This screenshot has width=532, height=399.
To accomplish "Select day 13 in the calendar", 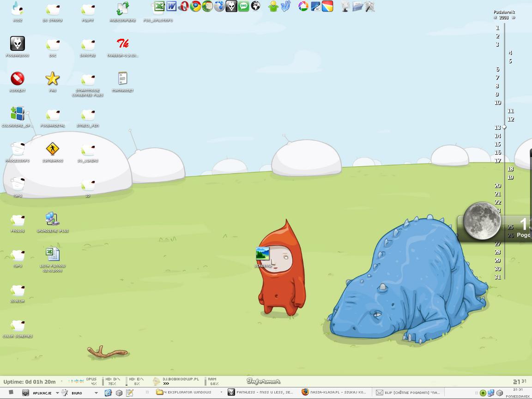I will tap(498, 127).
